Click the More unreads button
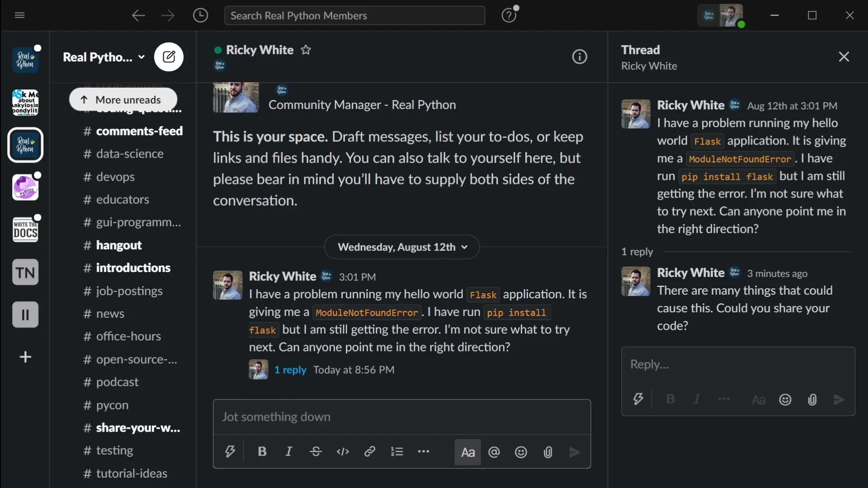Screen dimensions: 868x488 tap(123, 99)
